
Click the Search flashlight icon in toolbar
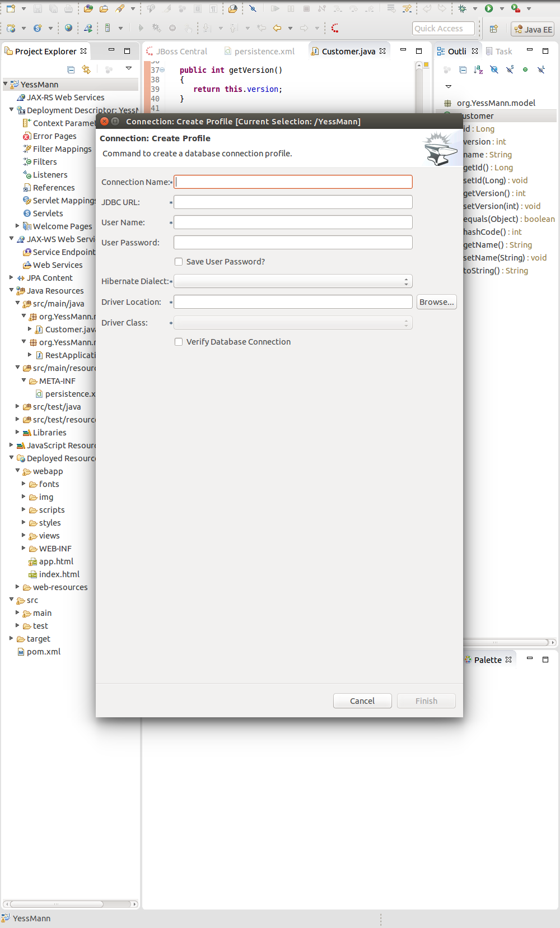pyautogui.click(x=120, y=8)
